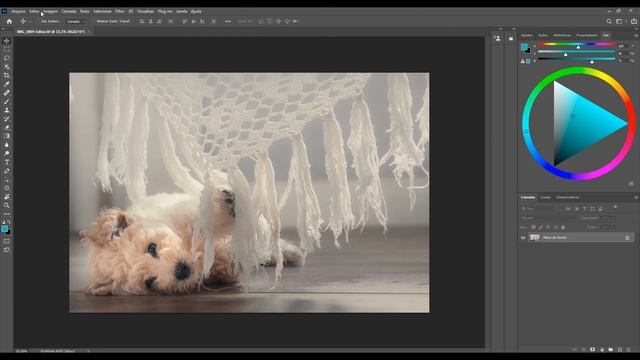Toggle lock all padlock in layers panel
Screen dimensions: 640x360
point(563,227)
